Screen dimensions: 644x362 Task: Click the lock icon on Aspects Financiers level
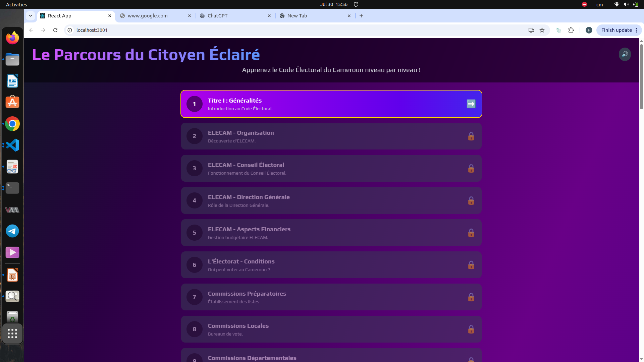471,233
